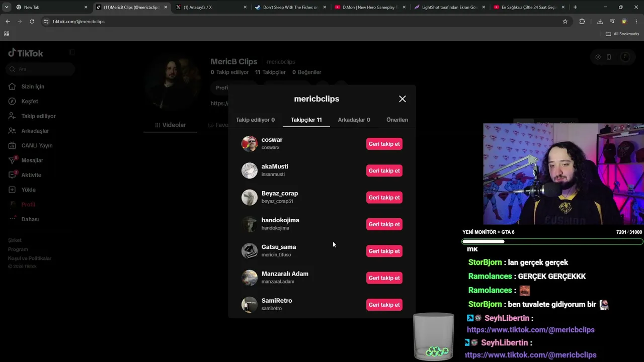Open Sizin İçin feed

click(x=32, y=86)
